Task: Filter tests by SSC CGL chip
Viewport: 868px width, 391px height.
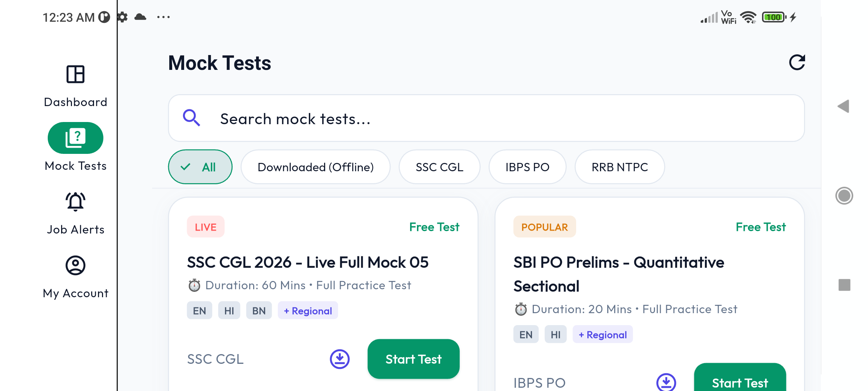Action: [x=439, y=167]
